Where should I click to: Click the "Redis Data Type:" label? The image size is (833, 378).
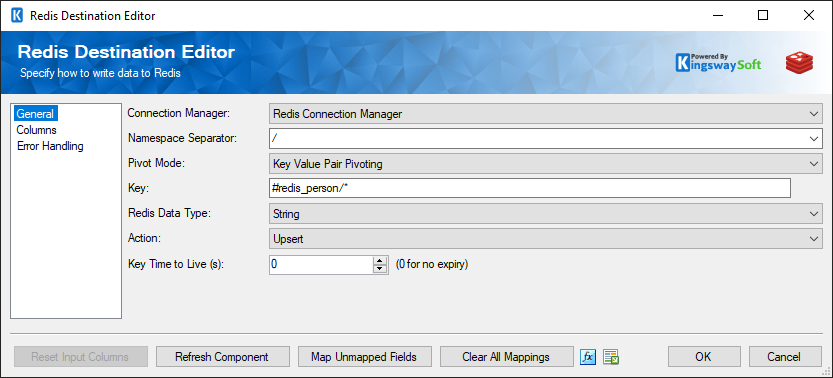pos(169,213)
